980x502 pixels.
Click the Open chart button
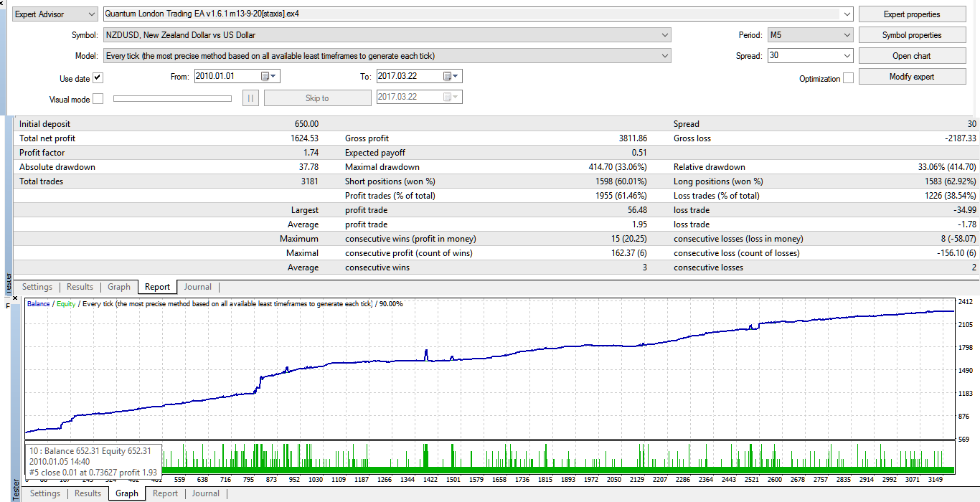click(x=912, y=56)
